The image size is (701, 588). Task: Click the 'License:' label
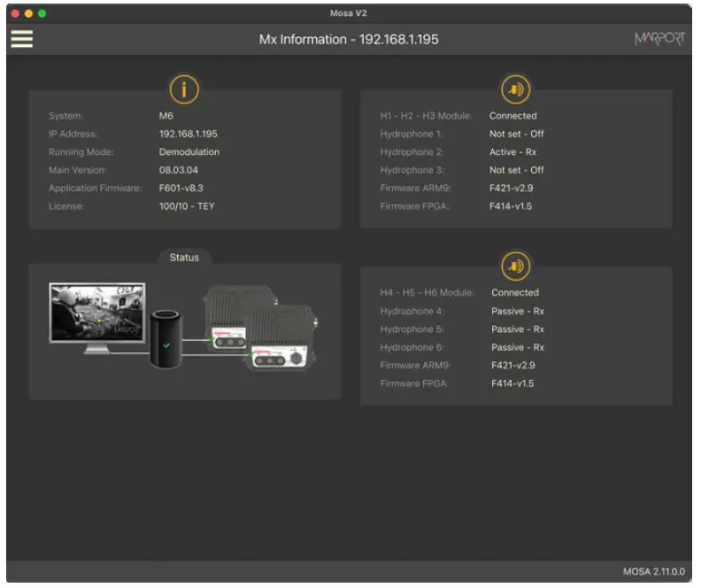[x=66, y=206]
